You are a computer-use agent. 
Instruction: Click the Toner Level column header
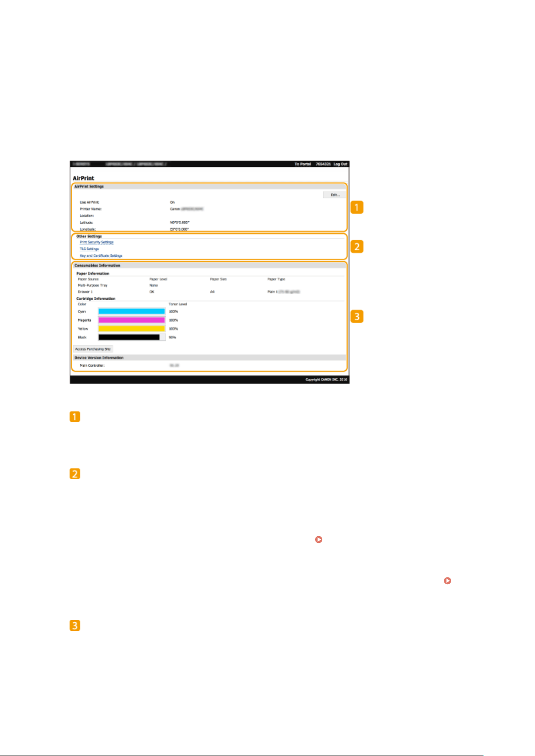178,304
